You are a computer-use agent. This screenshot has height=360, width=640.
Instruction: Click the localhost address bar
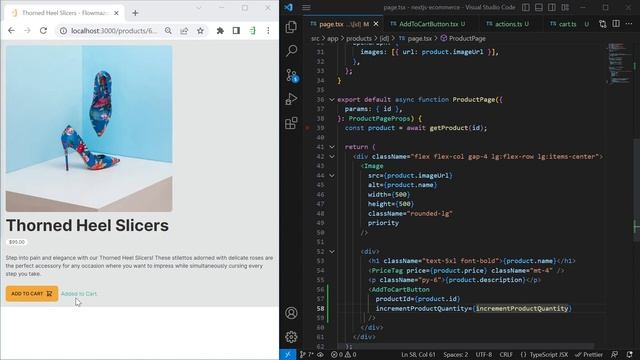tap(113, 31)
